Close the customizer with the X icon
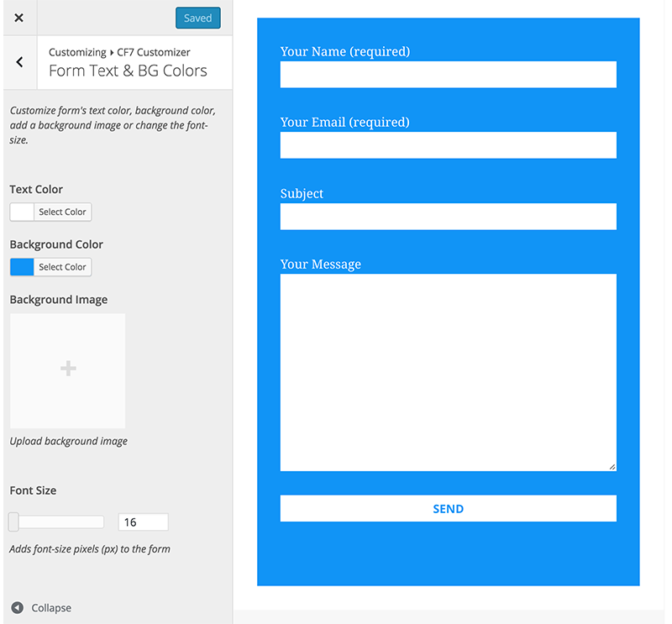Viewport: 672px width, 624px height. tap(18, 18)
